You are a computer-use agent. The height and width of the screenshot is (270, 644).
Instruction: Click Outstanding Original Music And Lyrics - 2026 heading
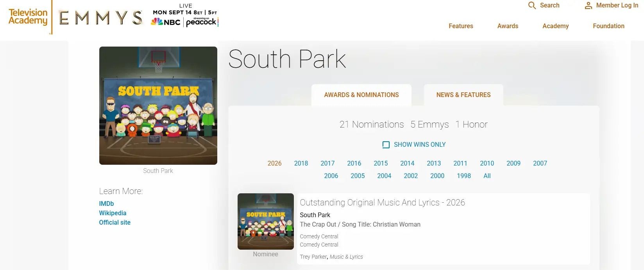pos(382,202)
